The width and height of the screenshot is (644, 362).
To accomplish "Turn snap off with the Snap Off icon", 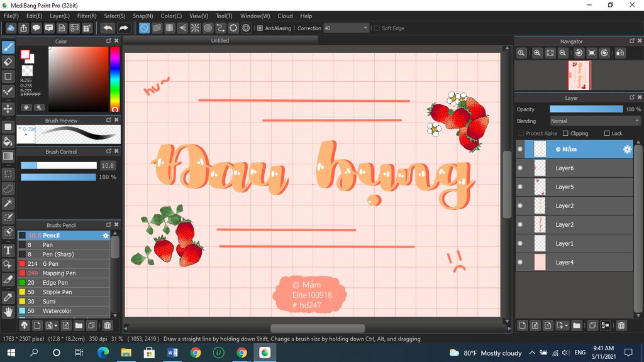I will 144,28.
